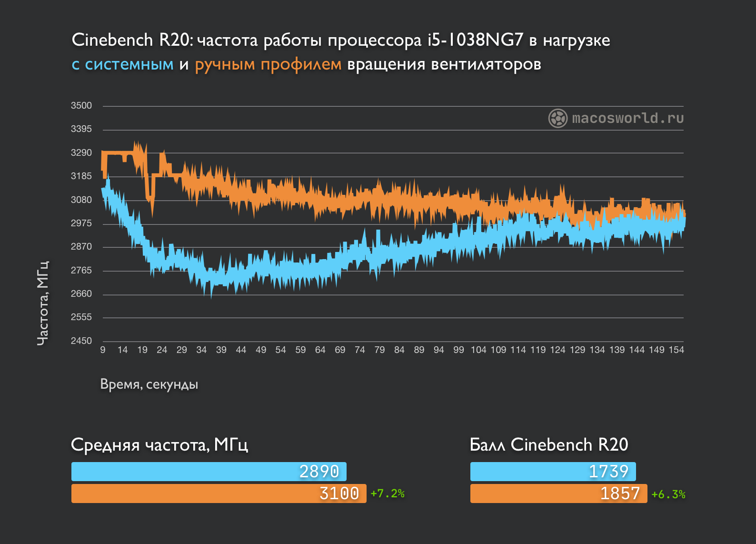Click the 124 tick on time axis

pyautogui.click(x=557, y=350)
